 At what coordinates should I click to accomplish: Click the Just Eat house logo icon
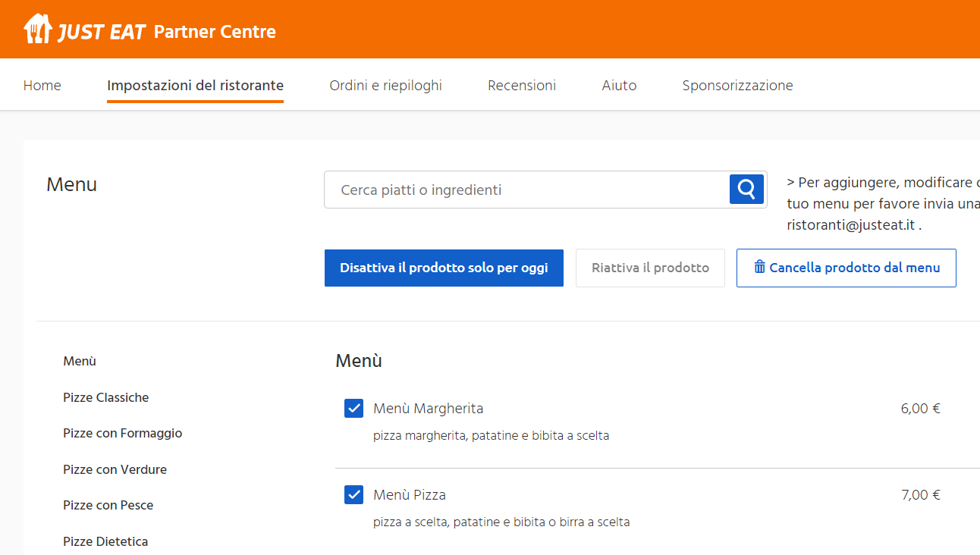(x=37, y=30)
